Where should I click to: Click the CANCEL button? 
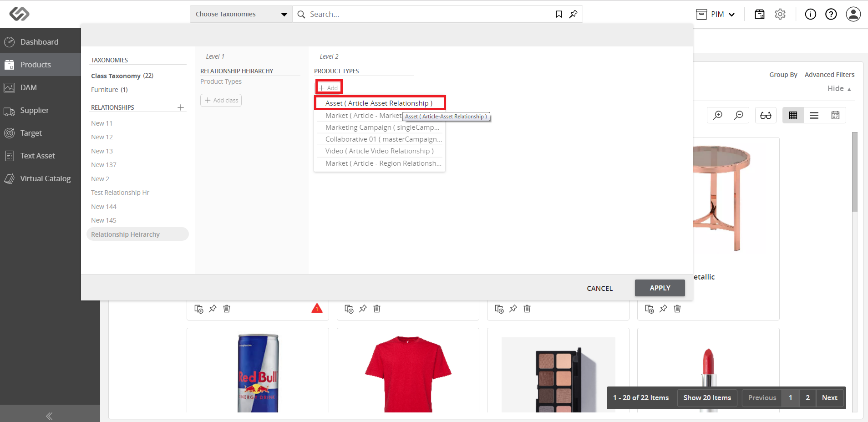click(x=600, y=288)
